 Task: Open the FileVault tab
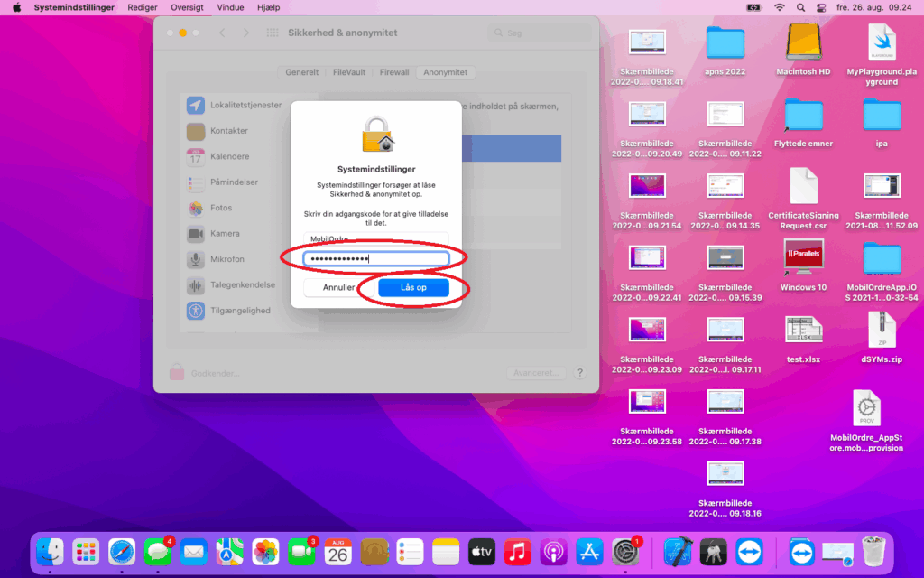(x=349, y=72)
